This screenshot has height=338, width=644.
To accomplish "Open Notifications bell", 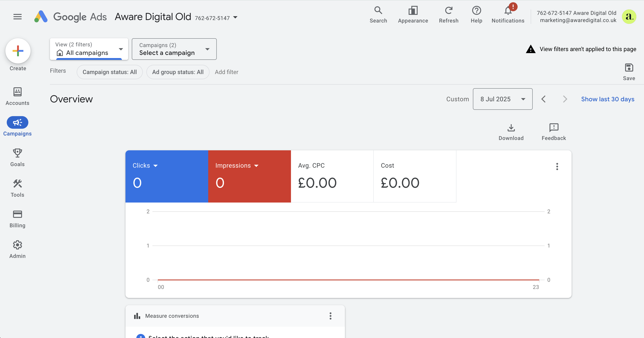I will [x=508, y=15].
